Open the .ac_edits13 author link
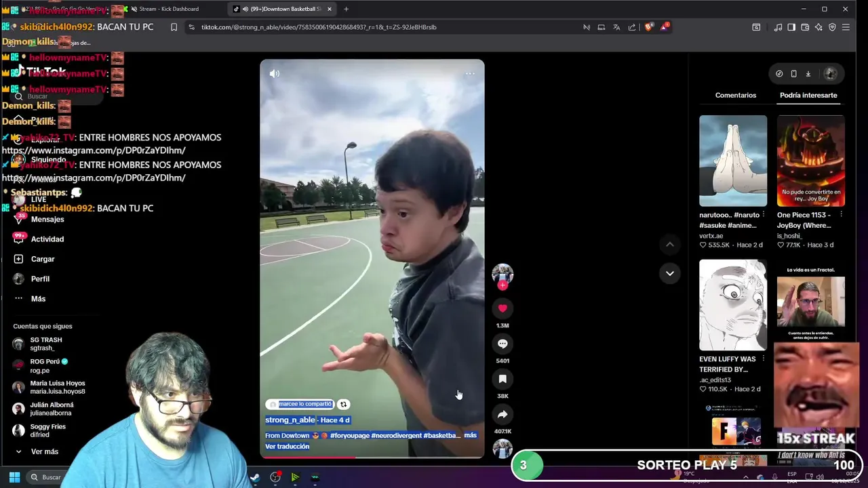Image resolution: width=868 pixels, height=488 pixels. pyautogui.click(x=715, y=380)
